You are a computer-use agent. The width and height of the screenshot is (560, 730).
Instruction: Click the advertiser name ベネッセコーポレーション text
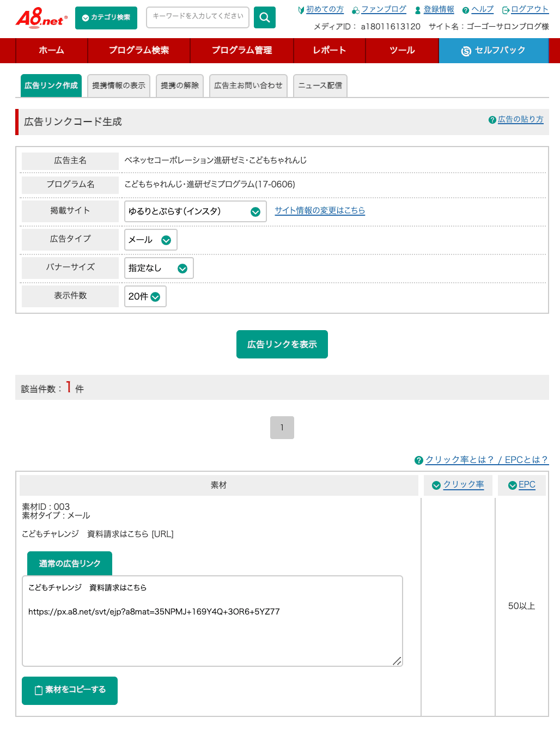tap(215, 160)
